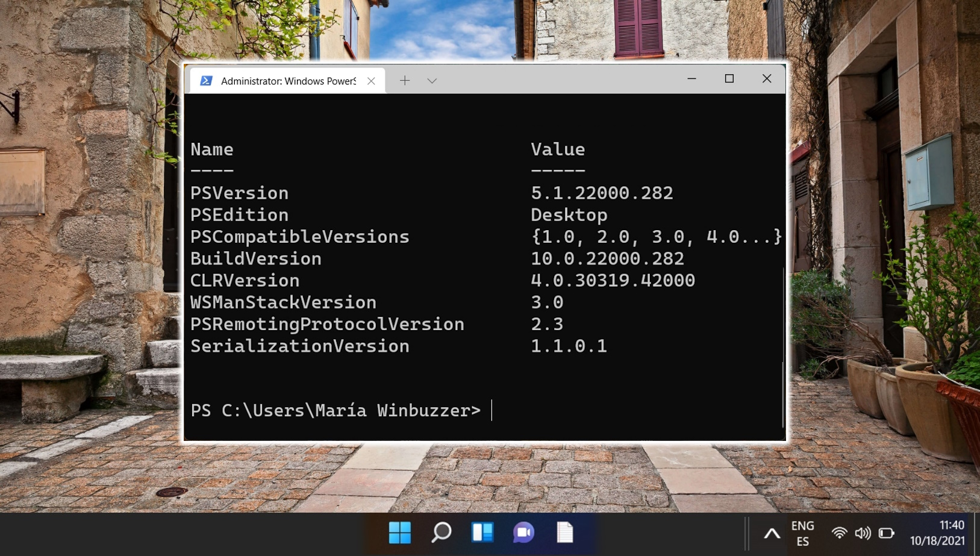Click the Wi-Fi icon in the system tray

point(839,533)
